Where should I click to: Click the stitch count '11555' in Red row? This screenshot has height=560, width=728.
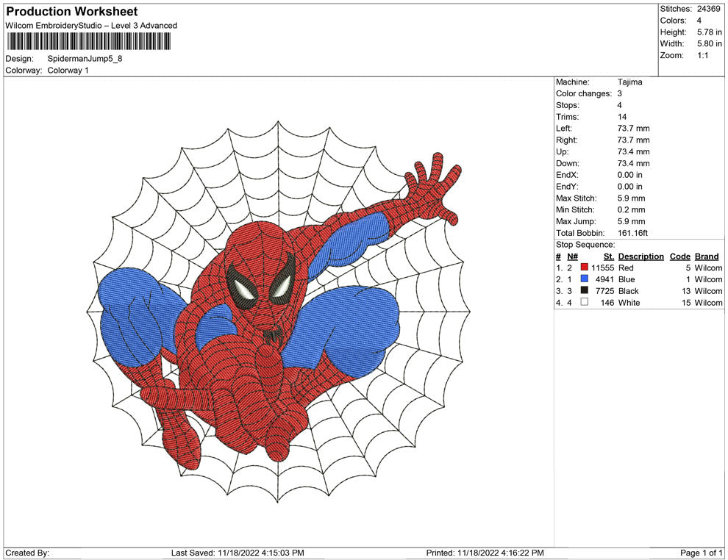[x=603, y=268]
